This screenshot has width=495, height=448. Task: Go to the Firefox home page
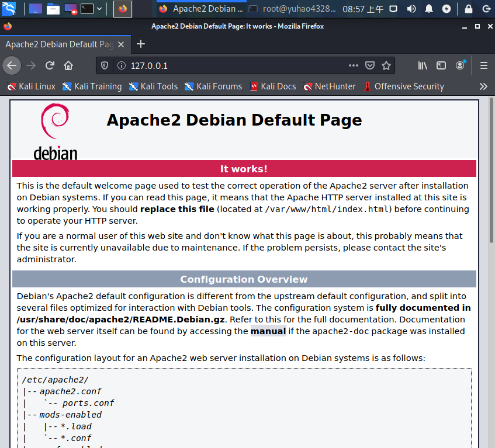click(x=68, y=65)
